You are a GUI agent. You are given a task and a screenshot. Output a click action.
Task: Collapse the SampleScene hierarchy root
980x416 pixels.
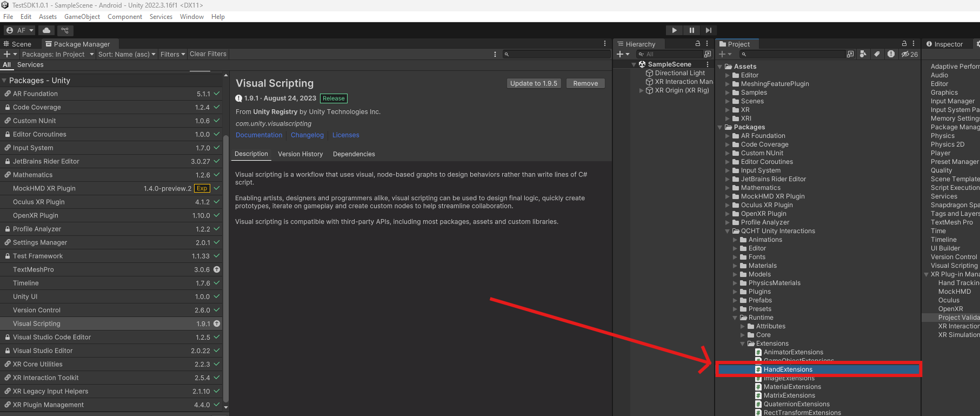coord(634,64)
